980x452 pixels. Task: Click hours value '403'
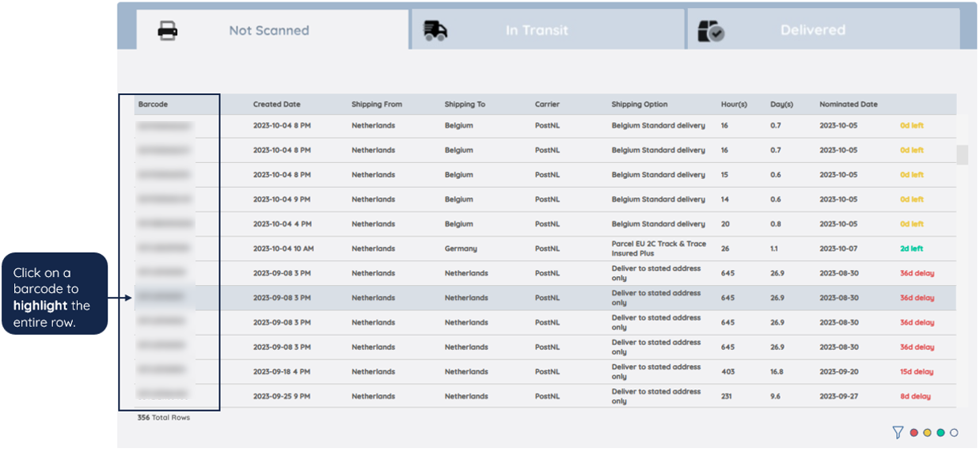point(728,372)
